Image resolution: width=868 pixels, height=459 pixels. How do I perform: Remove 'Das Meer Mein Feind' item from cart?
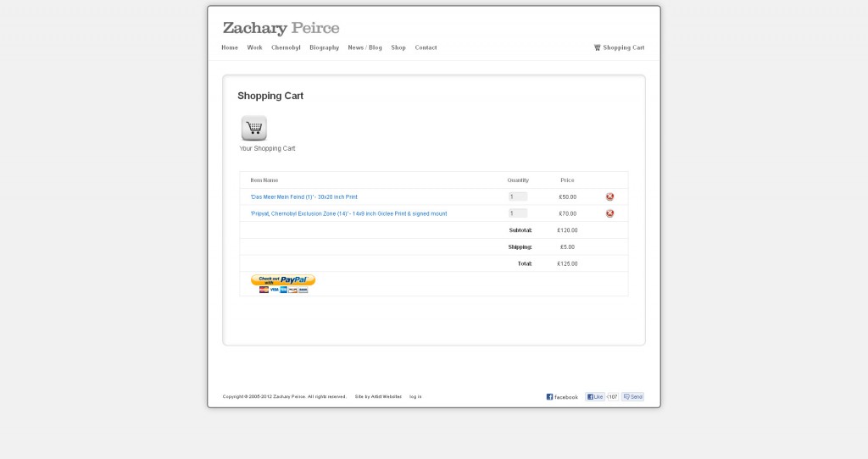click(609, 196)
